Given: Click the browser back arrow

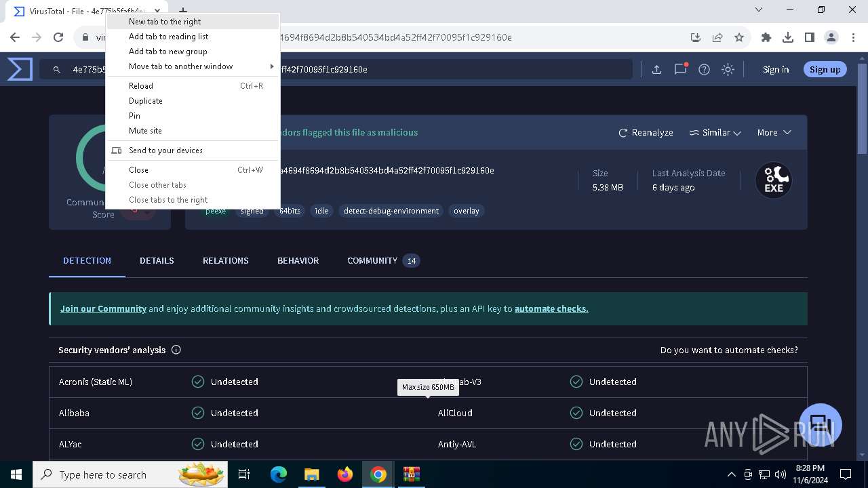Looking at the screenshot, I should pos(15,37).
